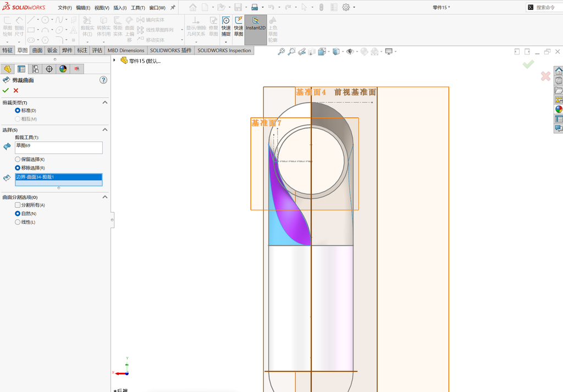Screen dimensions: 563x392
Task: Cancel with red X in graphics corner
Action: tap(545, 76)
